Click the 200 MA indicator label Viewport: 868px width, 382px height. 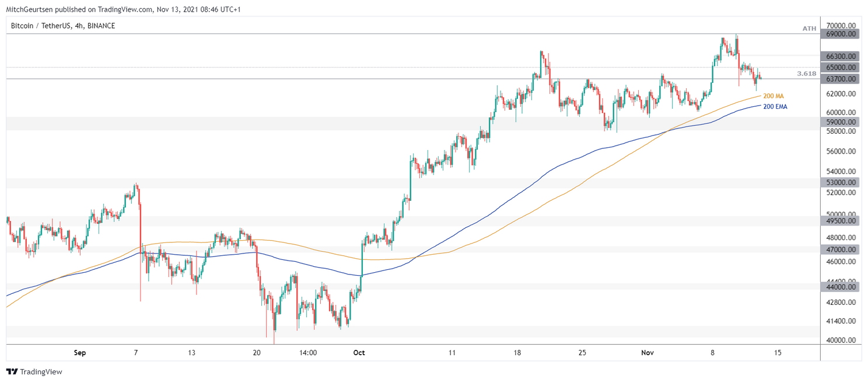pos(773,96)
